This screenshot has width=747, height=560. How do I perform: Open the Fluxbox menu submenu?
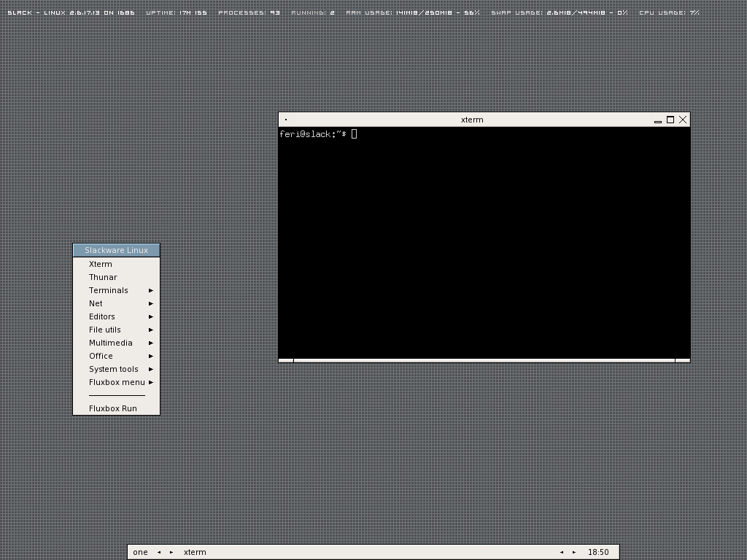[116, 382]
